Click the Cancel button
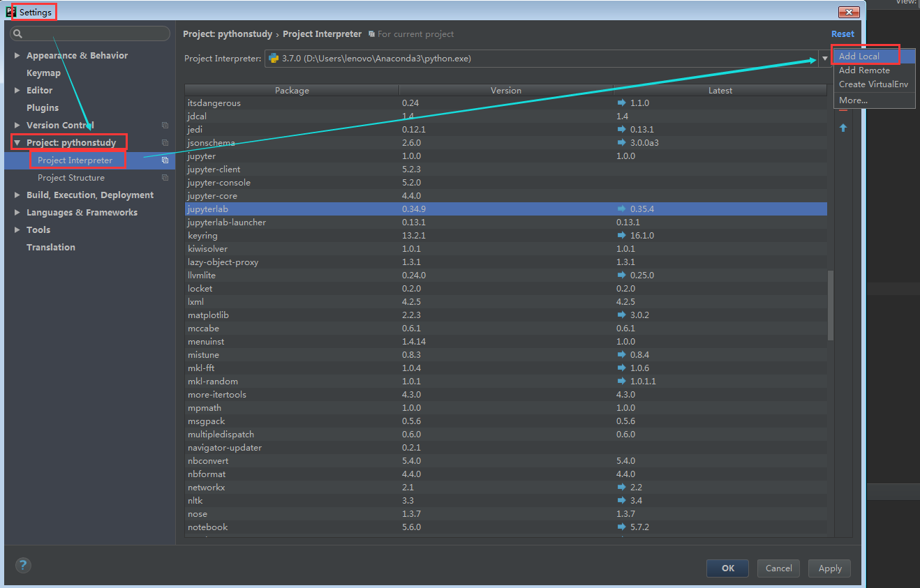The image size is (920, 588). coord(778,568)
